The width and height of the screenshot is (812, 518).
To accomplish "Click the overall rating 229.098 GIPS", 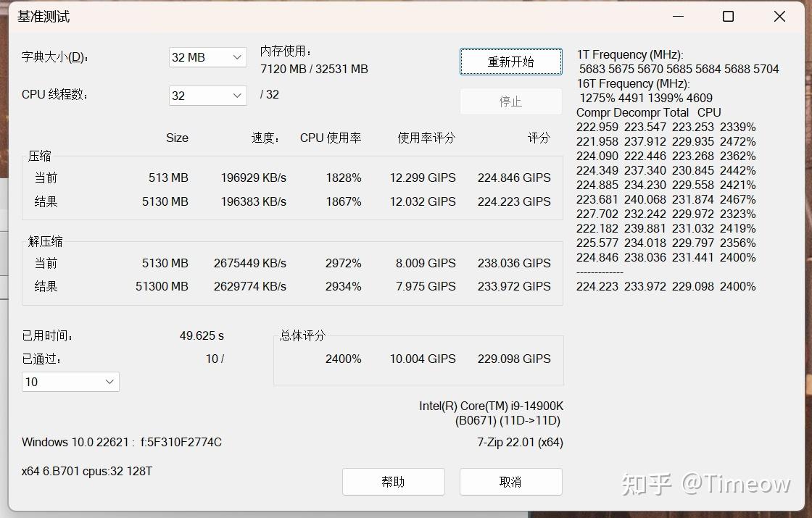I will point(514,359).
